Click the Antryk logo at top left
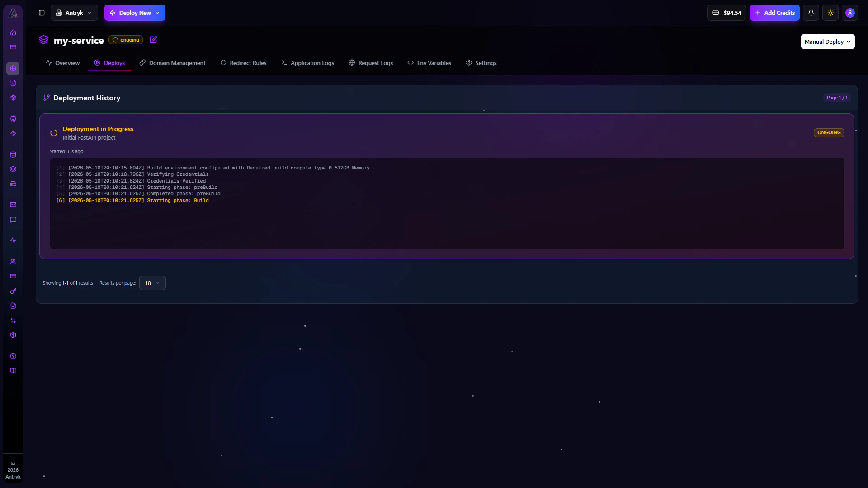 (x=13, y=13)
